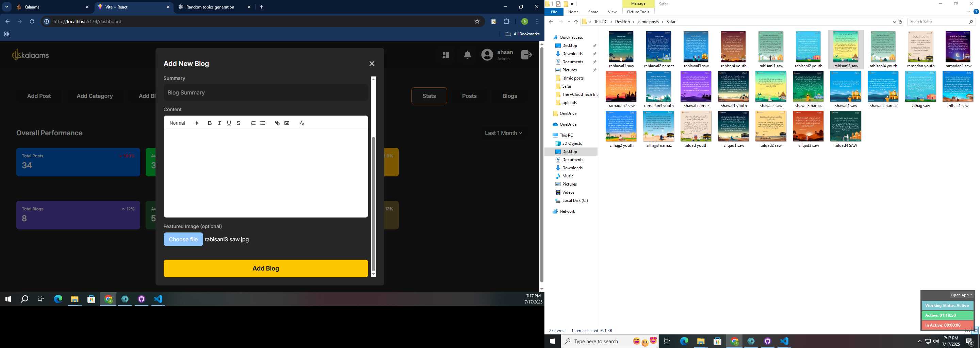Bookmark this page with star icon
Screen dimensions: 980x348
pos(477,22)
